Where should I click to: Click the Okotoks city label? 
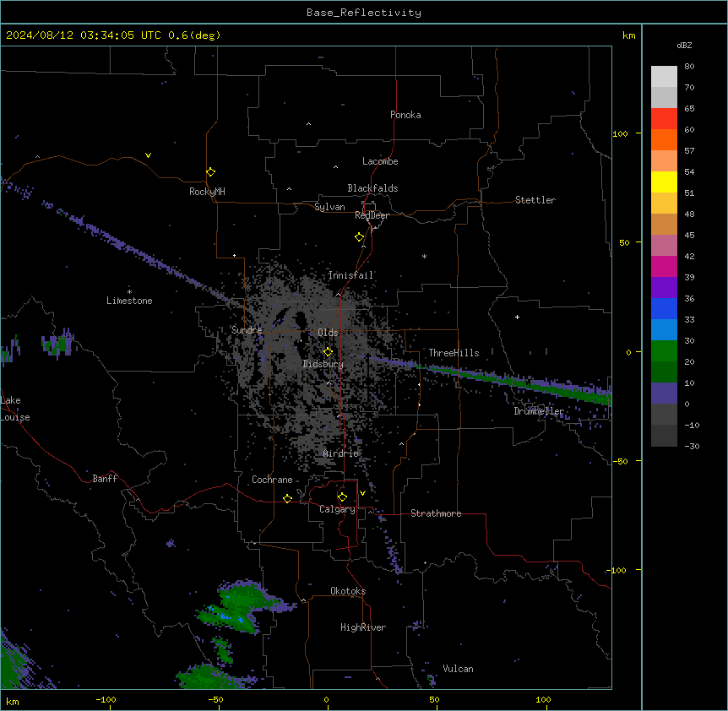(348, 591)
